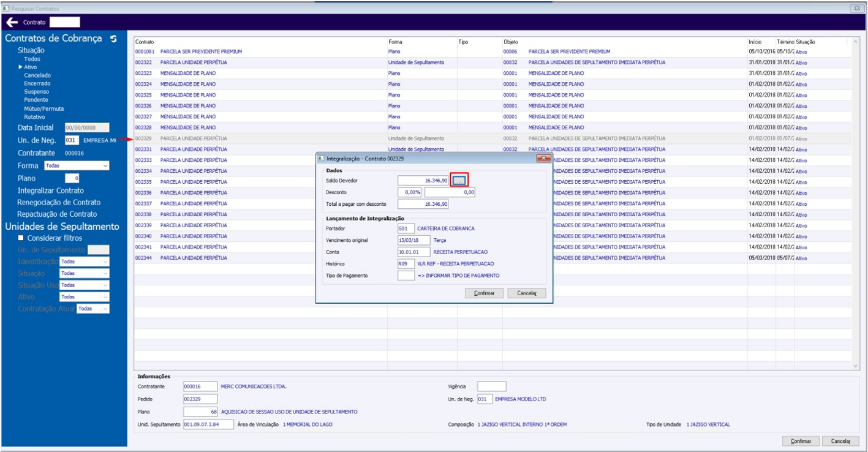Select contract row 002325
The image size is (868, 452).
point(493,95)
